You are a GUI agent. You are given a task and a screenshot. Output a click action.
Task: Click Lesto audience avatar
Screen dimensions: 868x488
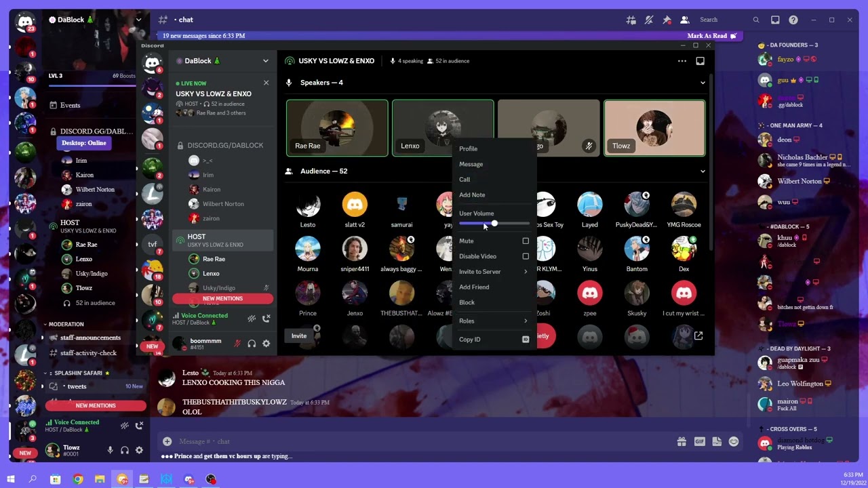point(308,204)
